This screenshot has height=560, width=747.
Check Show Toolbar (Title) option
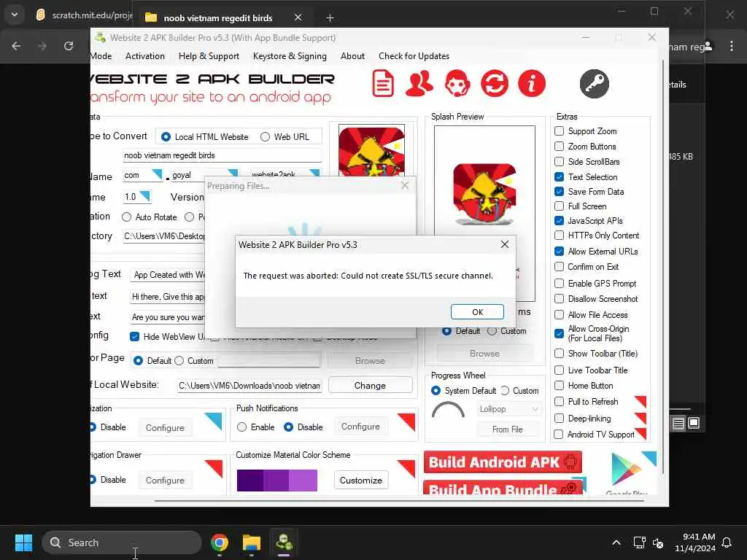[x=560, y=354]
